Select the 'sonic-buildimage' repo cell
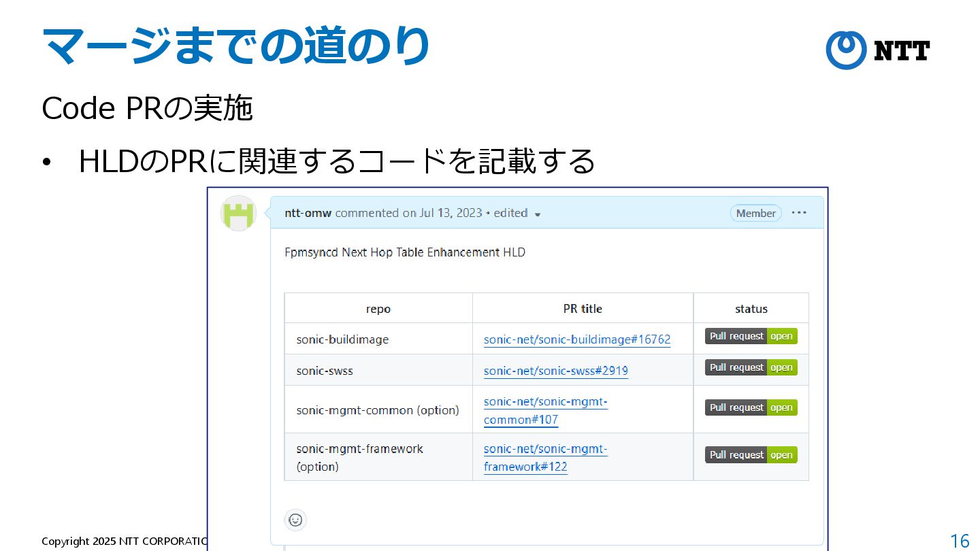The image size is (980, 551). click(378, 339)
